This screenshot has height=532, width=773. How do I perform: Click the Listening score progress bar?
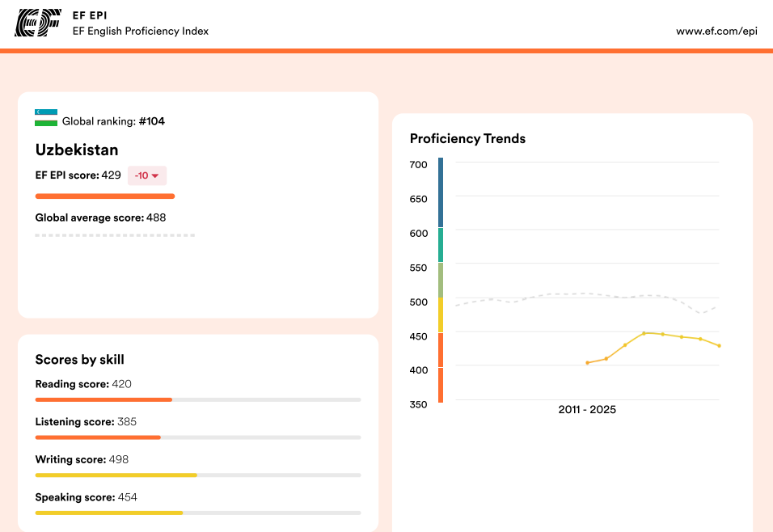pos(198,437)
